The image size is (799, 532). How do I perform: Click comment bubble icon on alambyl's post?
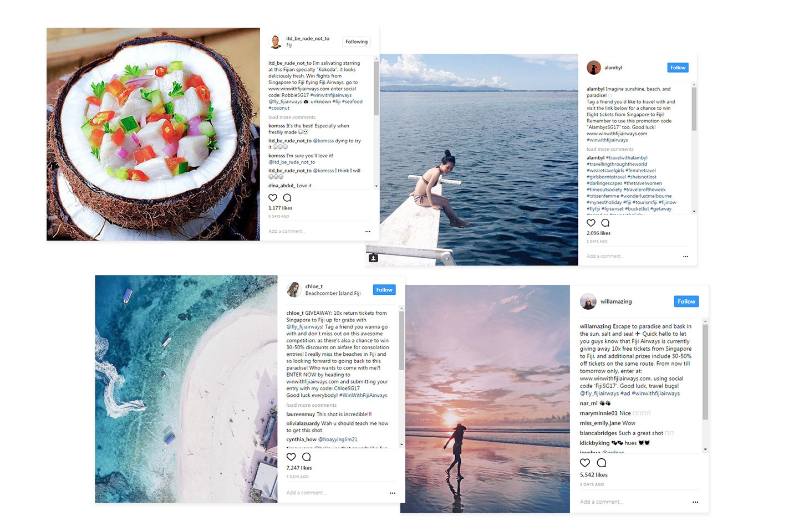pyautogui.click(x=605, y=223)
